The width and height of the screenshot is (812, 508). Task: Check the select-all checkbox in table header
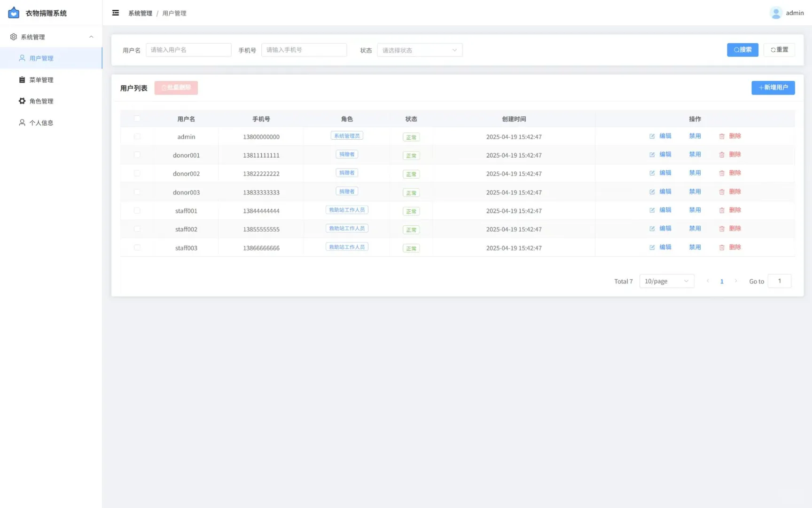click(x=137, y=119)
